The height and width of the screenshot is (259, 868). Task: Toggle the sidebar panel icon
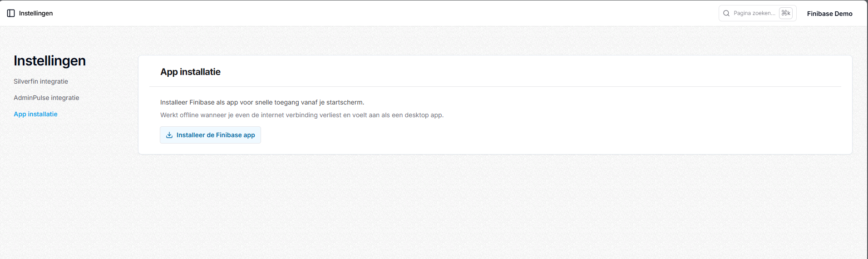coord(11,13)
